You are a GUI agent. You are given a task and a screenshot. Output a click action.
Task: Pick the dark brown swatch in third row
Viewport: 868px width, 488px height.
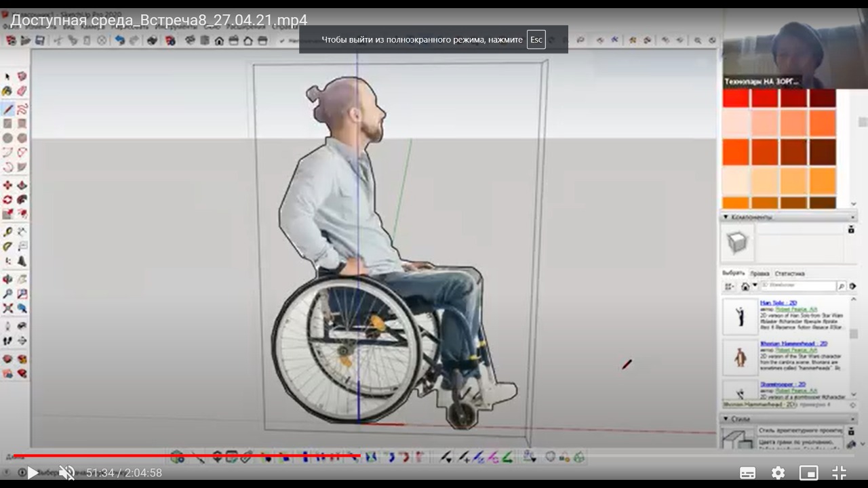(x=823, y=152)
